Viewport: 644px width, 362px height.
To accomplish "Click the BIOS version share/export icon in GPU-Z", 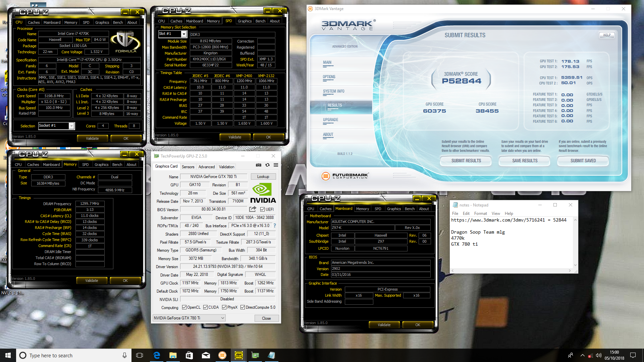I will [253, 209].
